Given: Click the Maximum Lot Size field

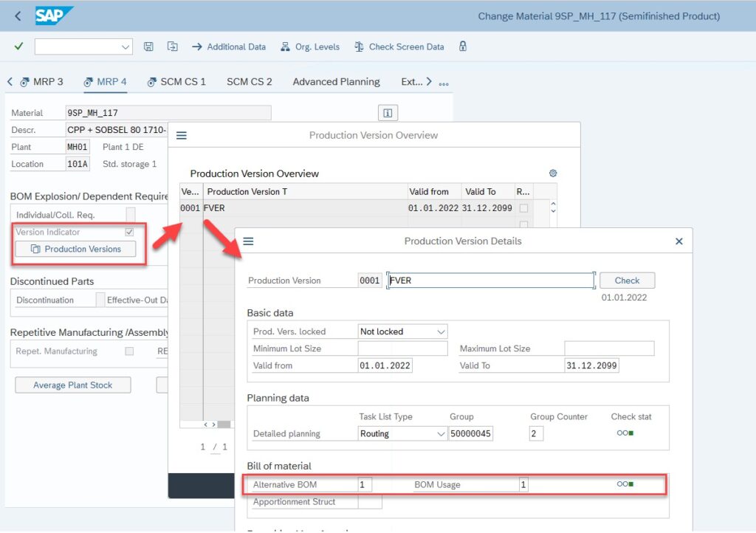Looking at the screenshot, I should point(609,348).
